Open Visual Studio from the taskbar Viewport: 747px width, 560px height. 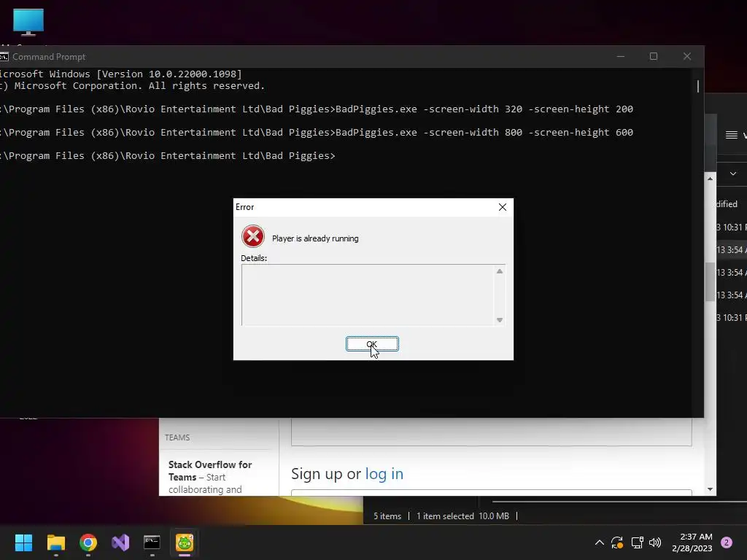120,542
